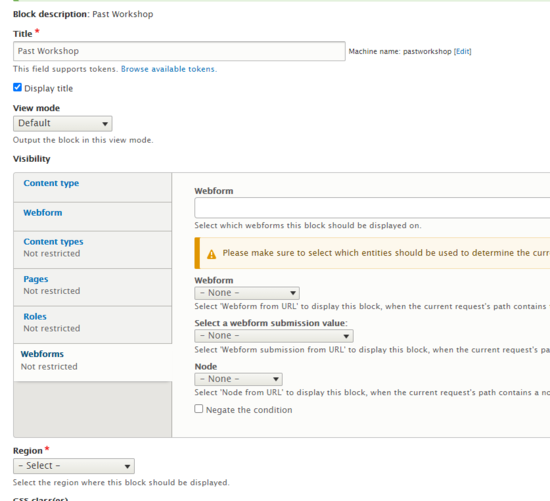This screenshot has height=501, width=550.
Task: Click the warning triangle icon
Action: coord(212,254)
